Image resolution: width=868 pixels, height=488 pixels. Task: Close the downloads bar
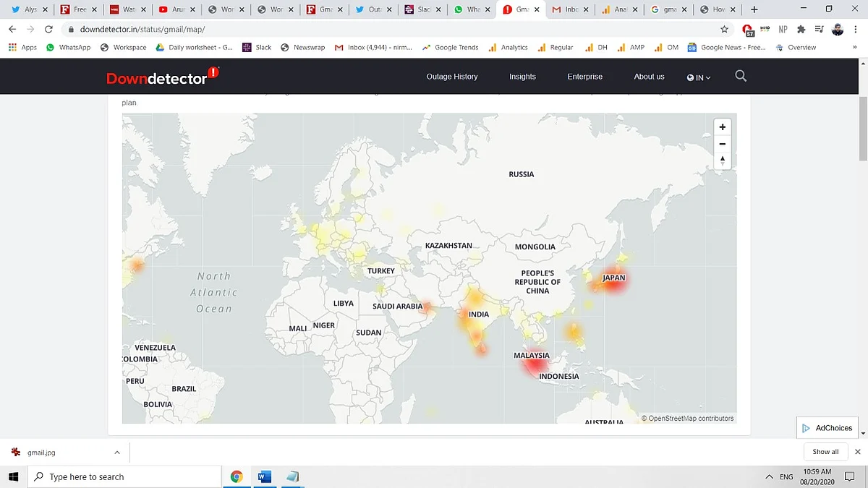coord(858,452)
